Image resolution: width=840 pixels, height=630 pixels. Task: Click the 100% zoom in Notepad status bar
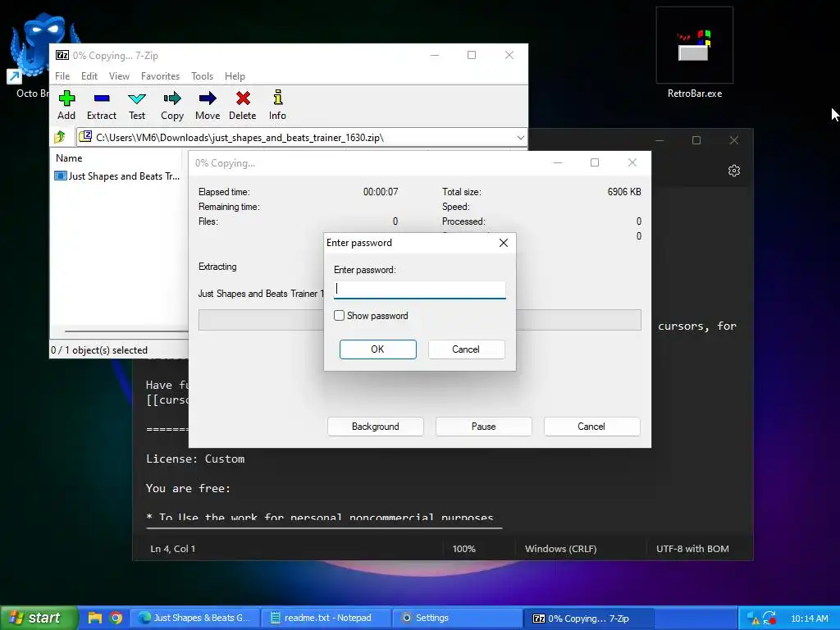(x=464, y=549)
